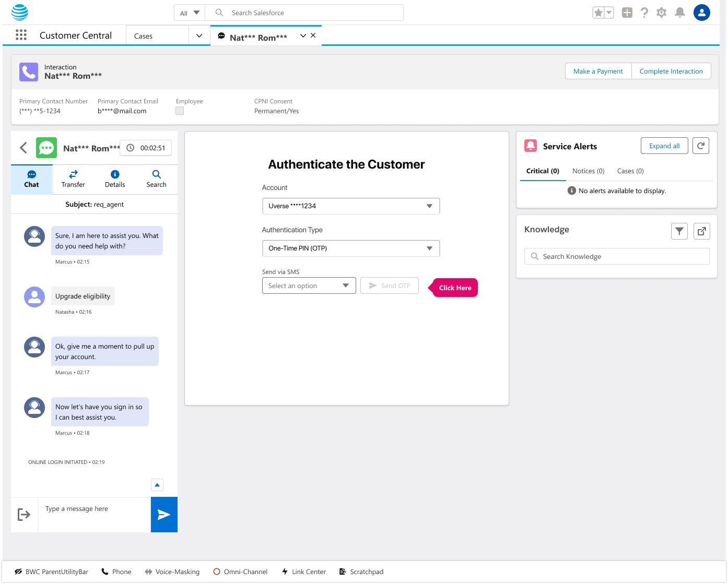728x584 pixels.
Task: Click Make a Payment button
Action: click(598, 71)
